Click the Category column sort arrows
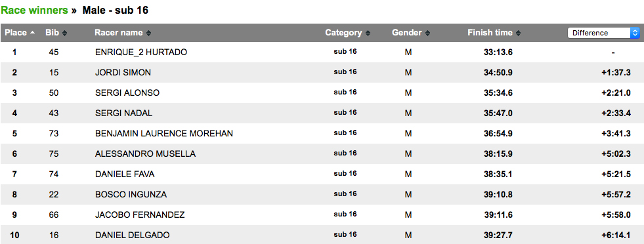The image size is (644, 244). click(368, 33)
